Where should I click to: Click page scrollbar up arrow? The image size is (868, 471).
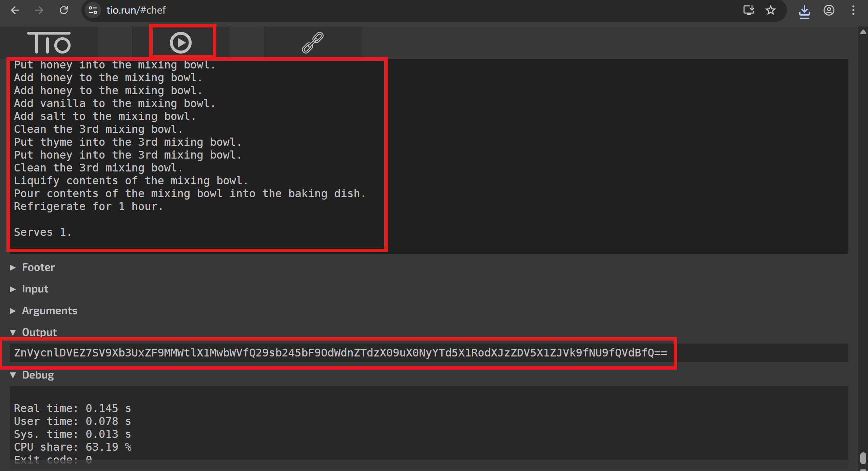(863, 32)
